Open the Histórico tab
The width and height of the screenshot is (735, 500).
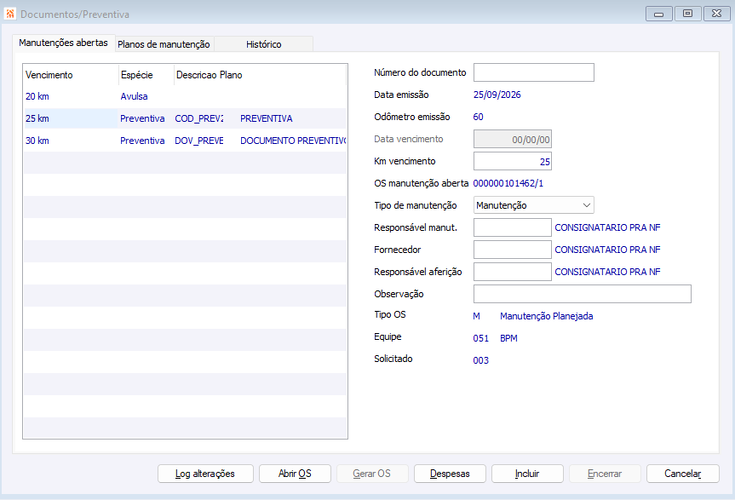263,45
